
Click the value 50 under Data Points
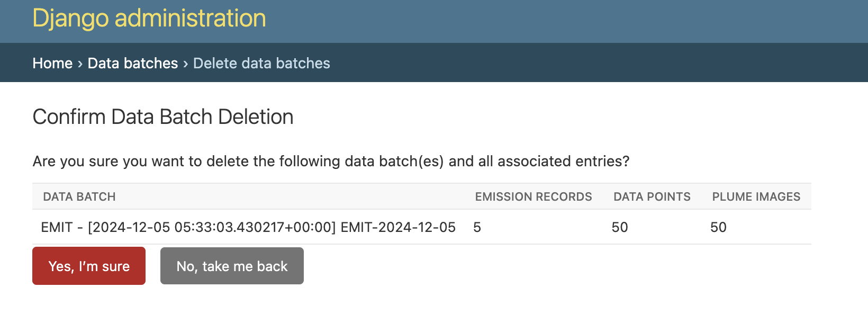(619, 227)
